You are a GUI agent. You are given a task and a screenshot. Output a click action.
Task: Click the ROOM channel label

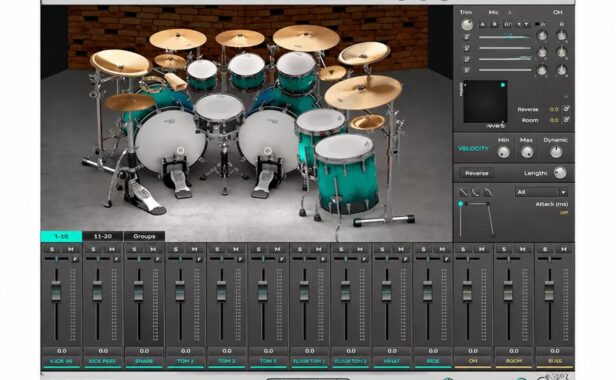click(x=514, y=361)
